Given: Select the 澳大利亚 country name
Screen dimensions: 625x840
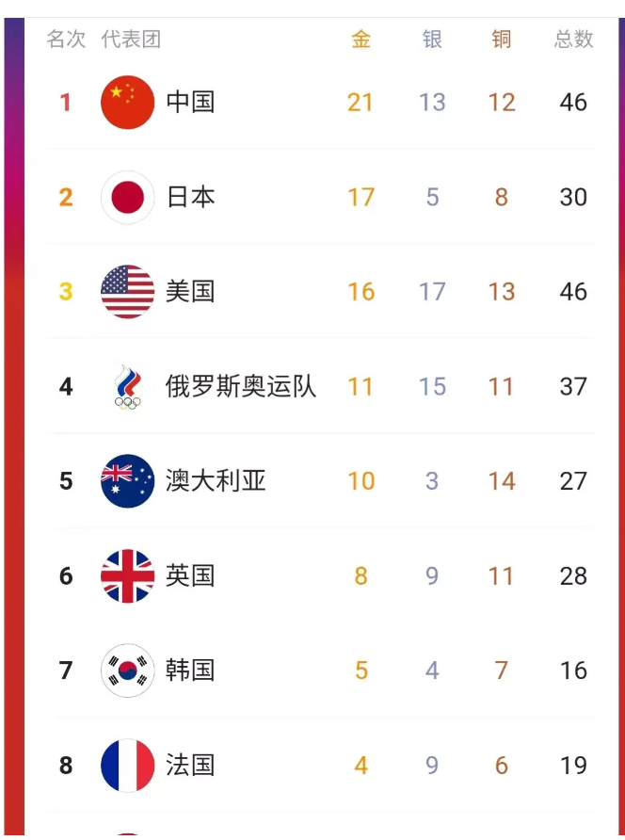Looking at the screenshot, I should click(x=216, y=481).
